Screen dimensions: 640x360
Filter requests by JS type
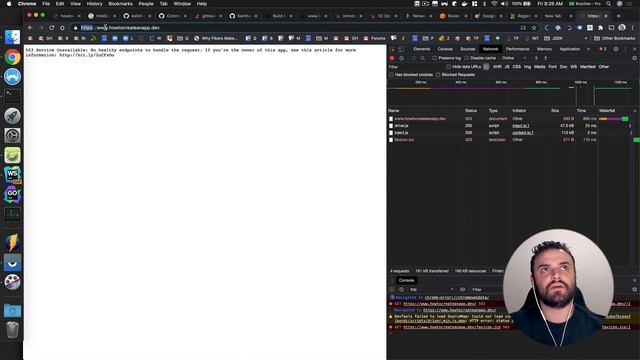coord(507,67)
